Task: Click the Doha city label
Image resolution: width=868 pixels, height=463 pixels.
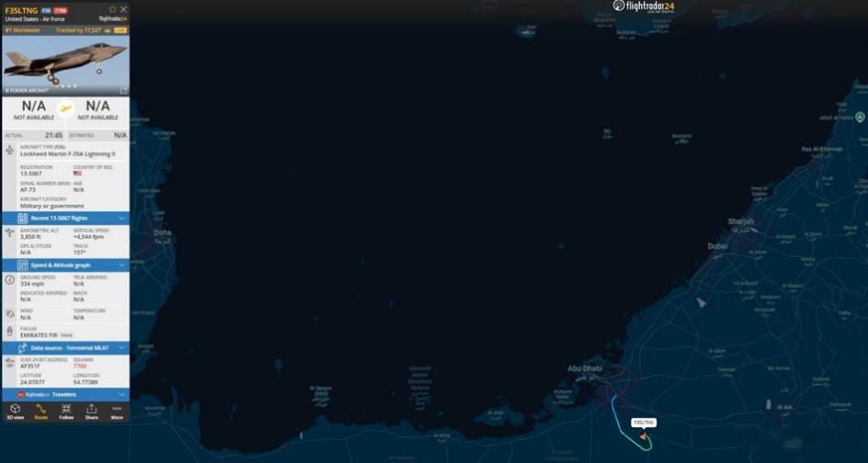Action: [163, 232]
